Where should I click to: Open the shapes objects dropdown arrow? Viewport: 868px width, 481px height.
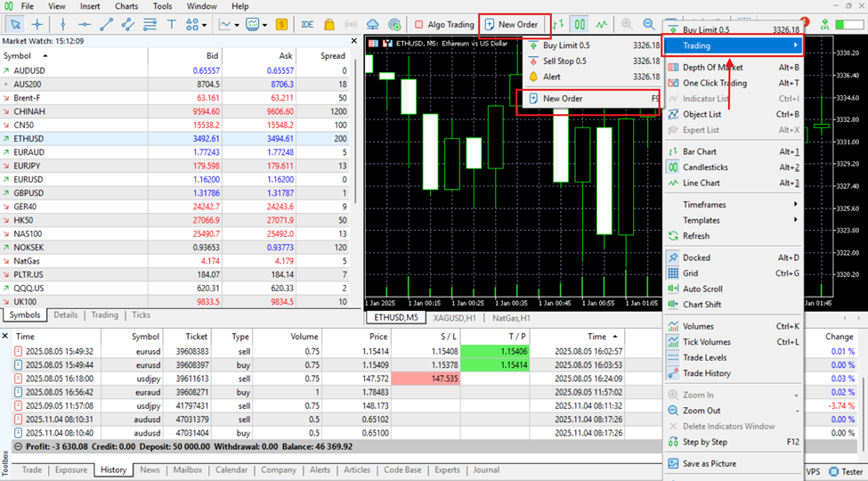pos(205,25)
